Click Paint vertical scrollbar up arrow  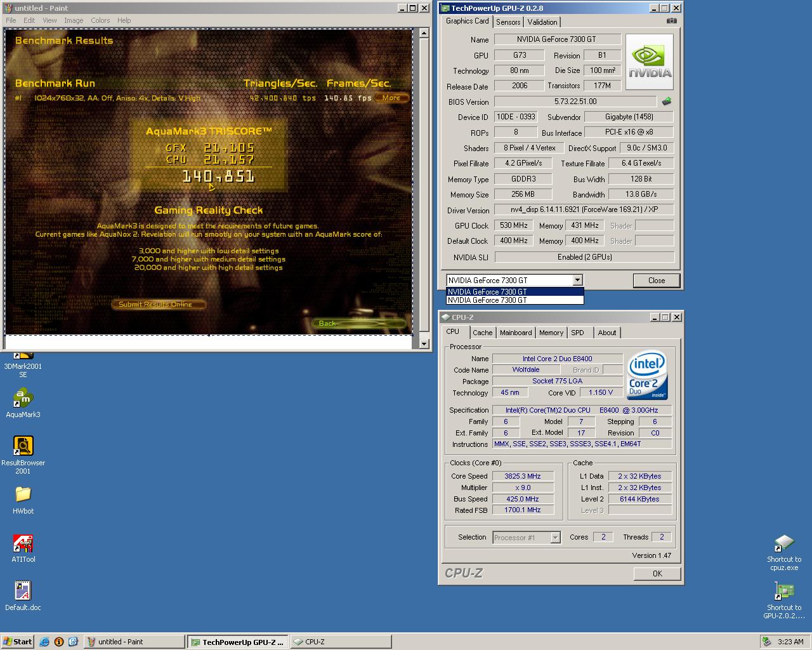pos(424,32)
